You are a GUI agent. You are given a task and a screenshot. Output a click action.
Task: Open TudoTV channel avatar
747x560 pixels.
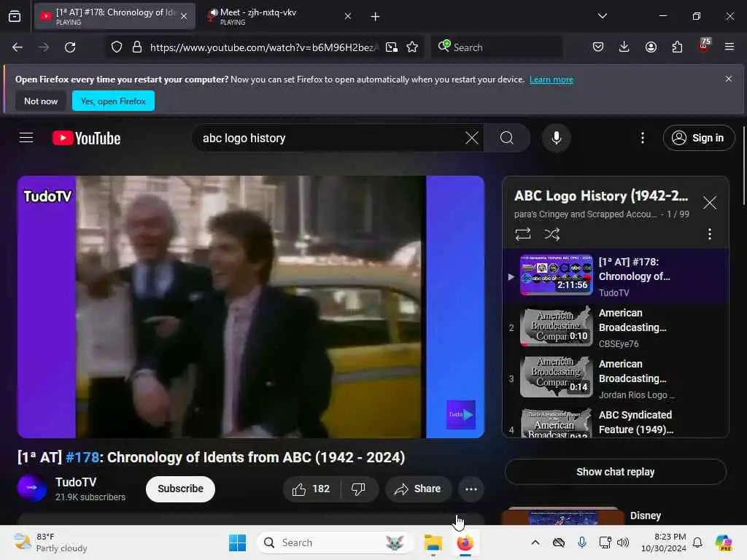point(32,488)
